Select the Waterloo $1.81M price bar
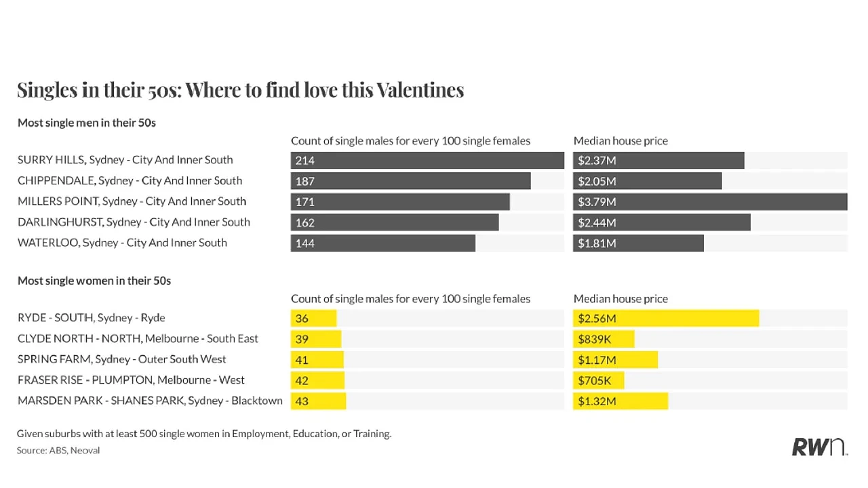This screenshot has width=868, height=488. [638, 243]
